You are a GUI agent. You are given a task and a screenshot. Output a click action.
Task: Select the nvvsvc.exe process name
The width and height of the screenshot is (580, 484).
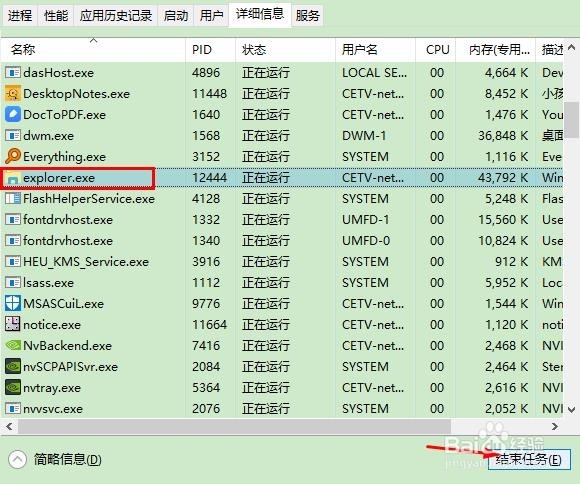(53, 409)
